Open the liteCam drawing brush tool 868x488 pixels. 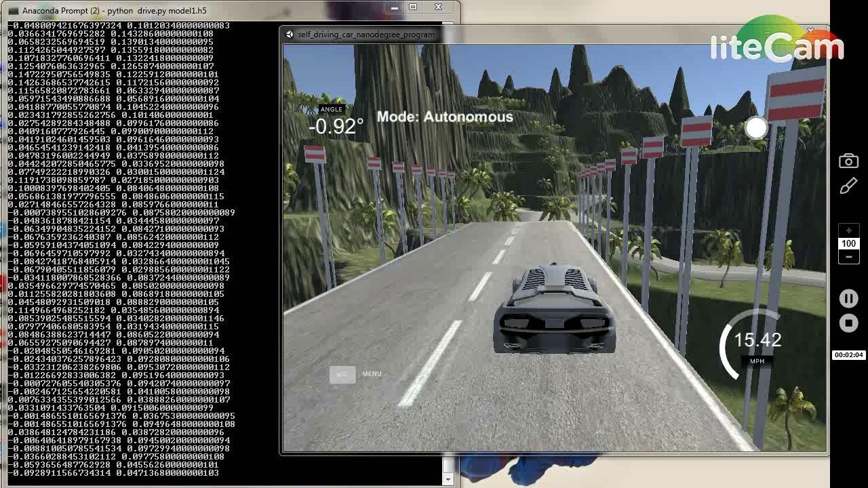coord(848,186)
